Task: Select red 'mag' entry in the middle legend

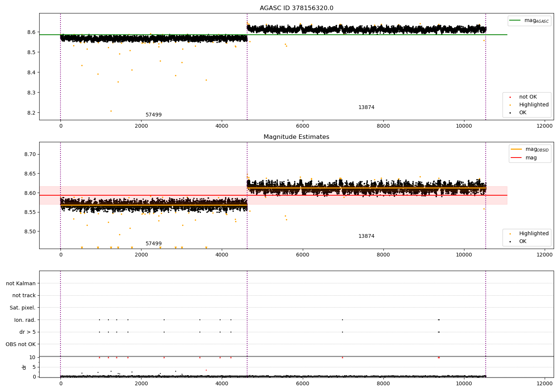Action: [531, 158]
